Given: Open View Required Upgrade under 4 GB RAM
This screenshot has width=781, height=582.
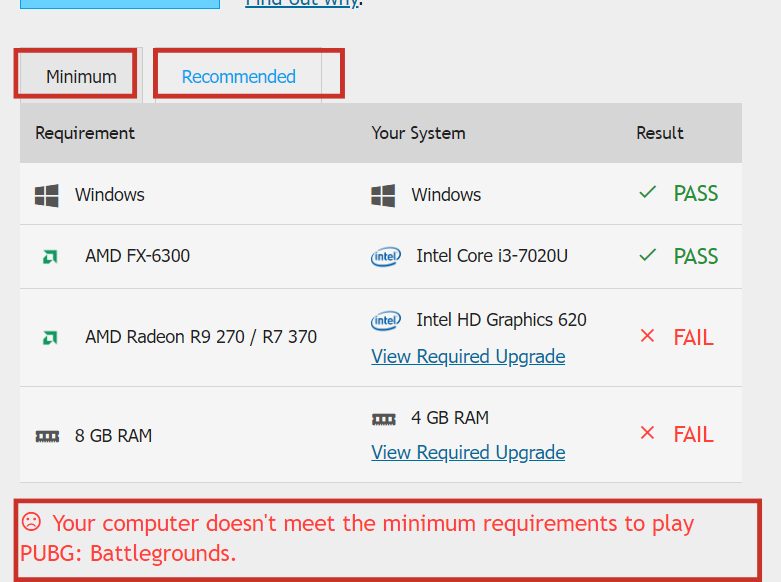Looking at the screenshot, I should point(468,453).
